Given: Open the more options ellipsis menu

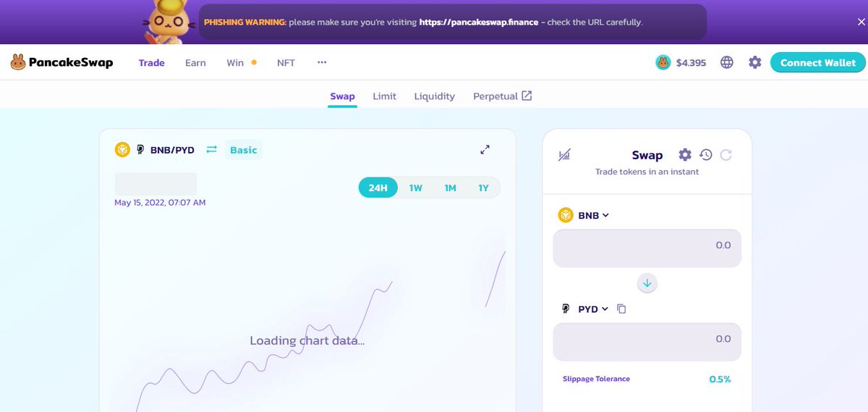Looking at the screenshot, I should (322, 63).
